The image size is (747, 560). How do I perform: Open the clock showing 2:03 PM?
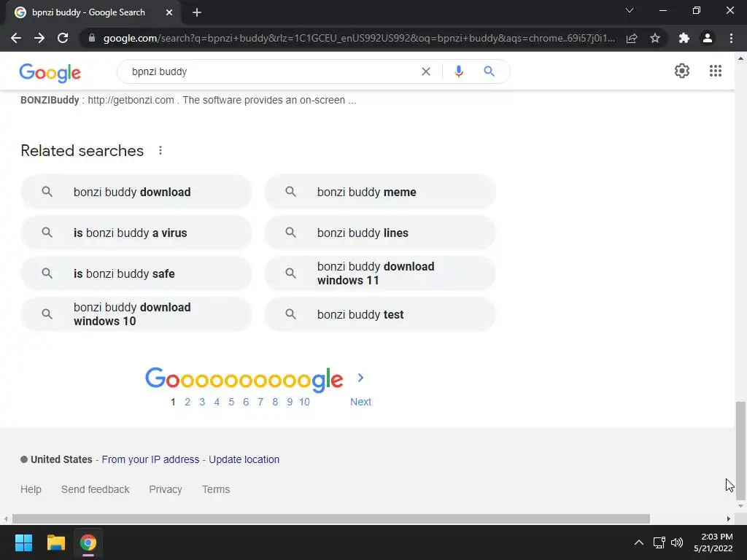coord(713,542)
